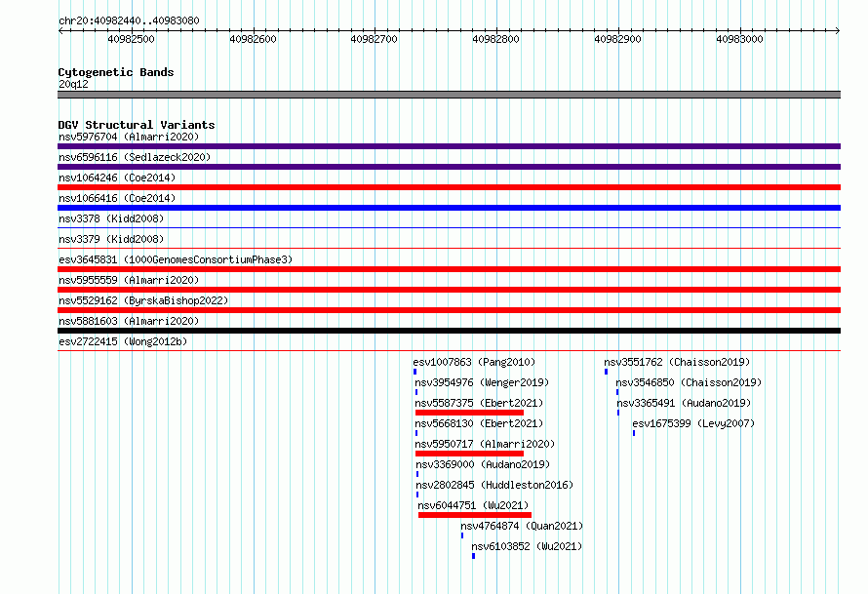Viewport: 868px width, 594px height.
Task: Select the nsv5881603 (Almarri2020) black bar
Action: pos(449,331)
